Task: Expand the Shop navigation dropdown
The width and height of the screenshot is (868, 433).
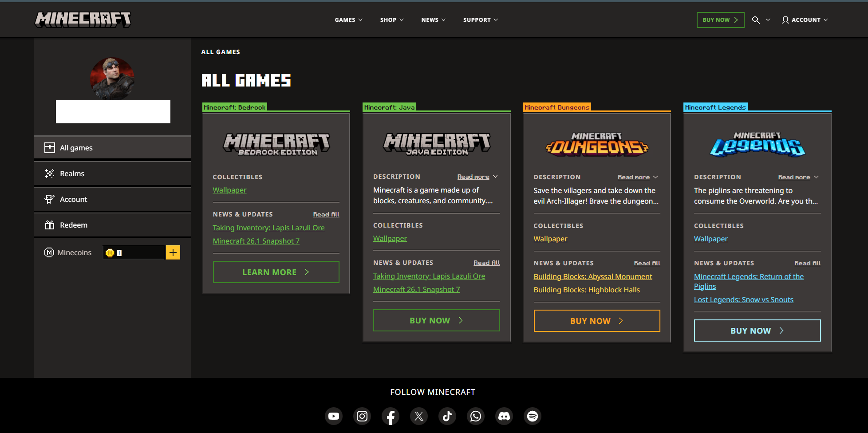Action: click(x=392, y=20)
